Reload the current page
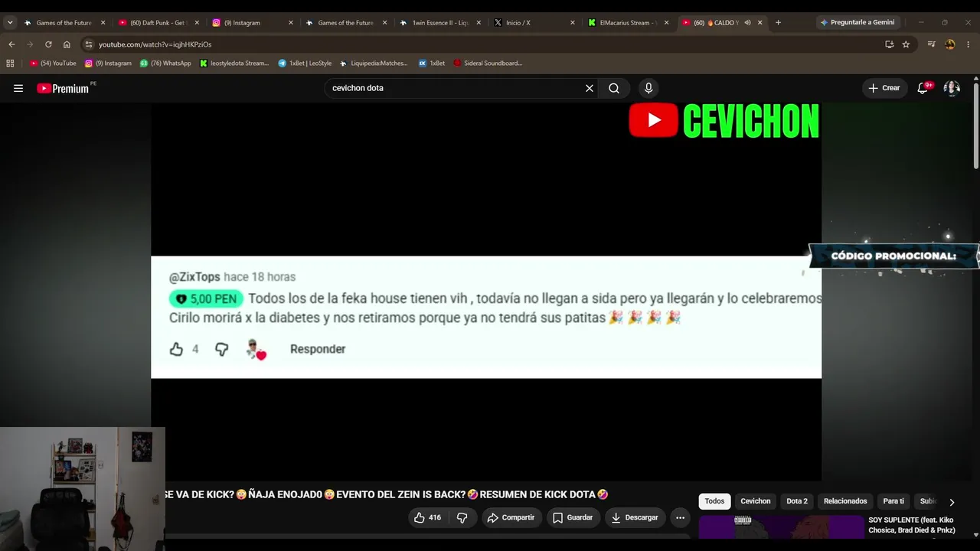 (48, 44)
